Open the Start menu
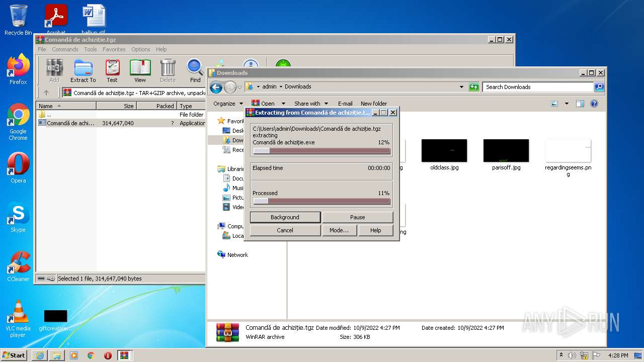The image size is (644, 362). (x=14, y=355)
